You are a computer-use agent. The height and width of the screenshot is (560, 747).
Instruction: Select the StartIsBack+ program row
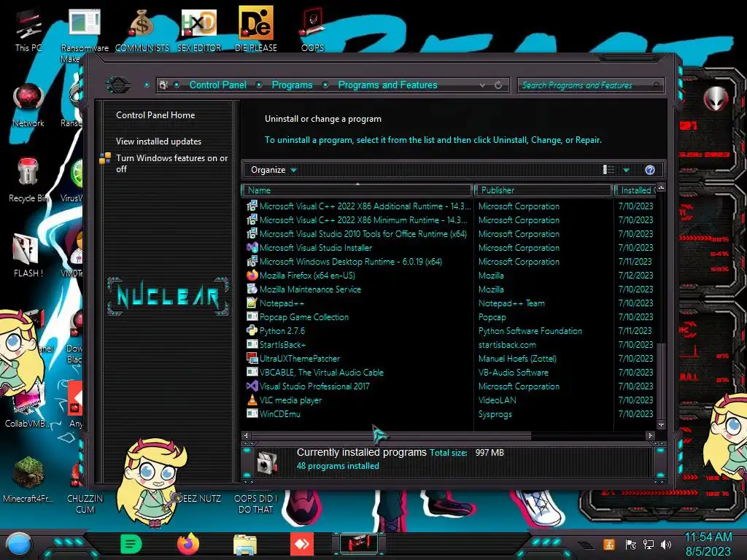[450, 345]
